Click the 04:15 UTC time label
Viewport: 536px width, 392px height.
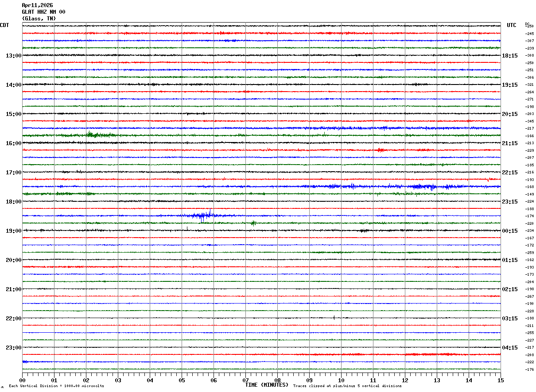(510, 348)
